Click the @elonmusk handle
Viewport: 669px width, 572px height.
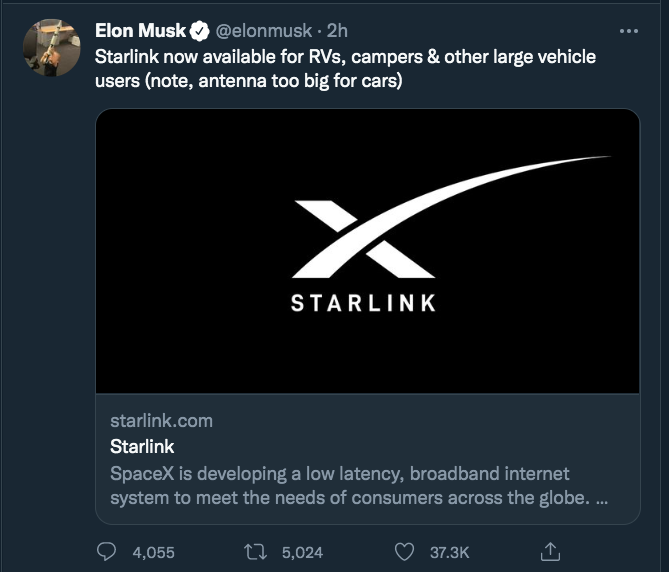click(263, 31)
